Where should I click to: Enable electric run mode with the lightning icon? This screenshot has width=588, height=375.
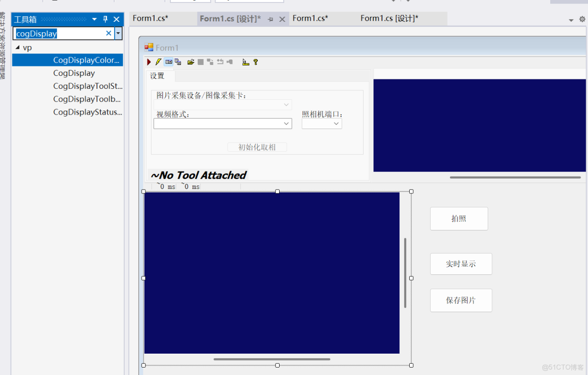[158, 62]
